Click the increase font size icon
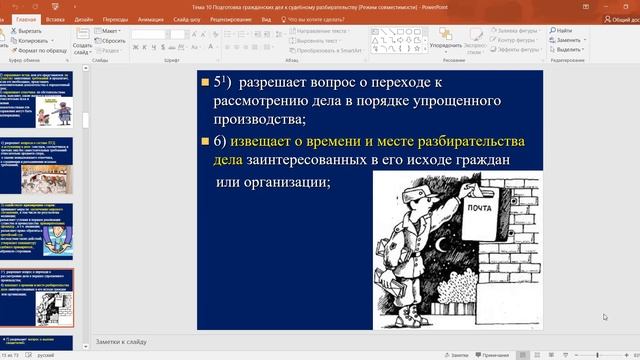 point(194,35)
